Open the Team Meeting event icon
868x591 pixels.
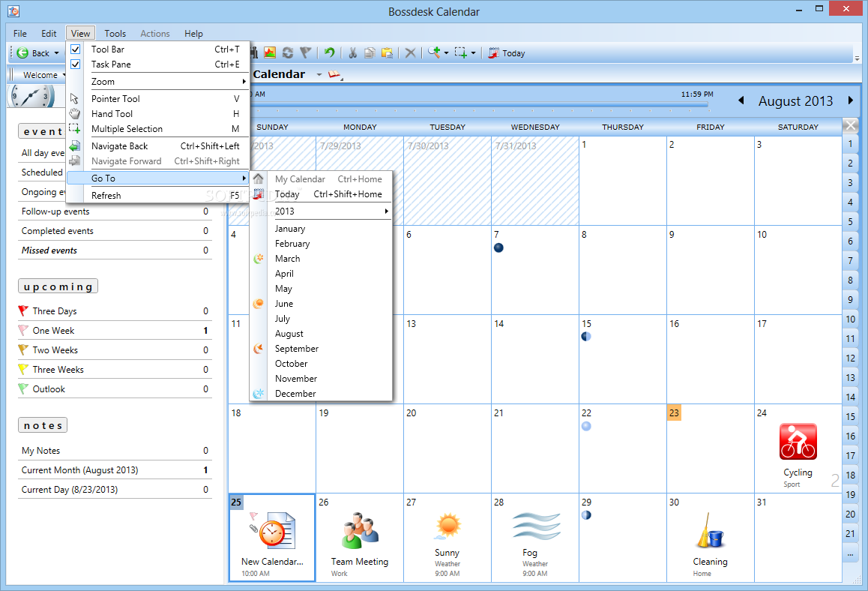360,531
